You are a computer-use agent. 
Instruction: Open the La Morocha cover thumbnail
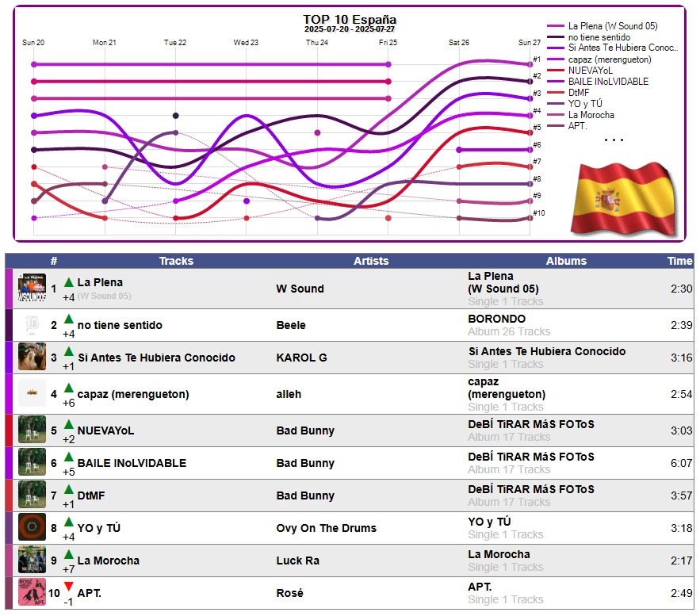32,560
